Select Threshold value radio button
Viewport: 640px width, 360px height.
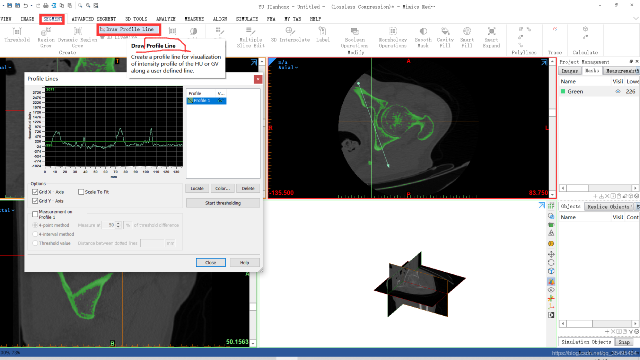coord(35,243)
